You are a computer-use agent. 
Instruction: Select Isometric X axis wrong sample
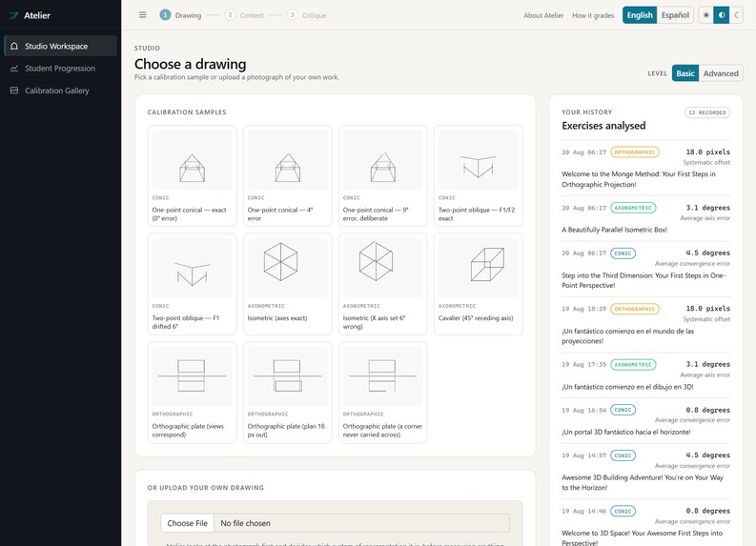[383, 284]
